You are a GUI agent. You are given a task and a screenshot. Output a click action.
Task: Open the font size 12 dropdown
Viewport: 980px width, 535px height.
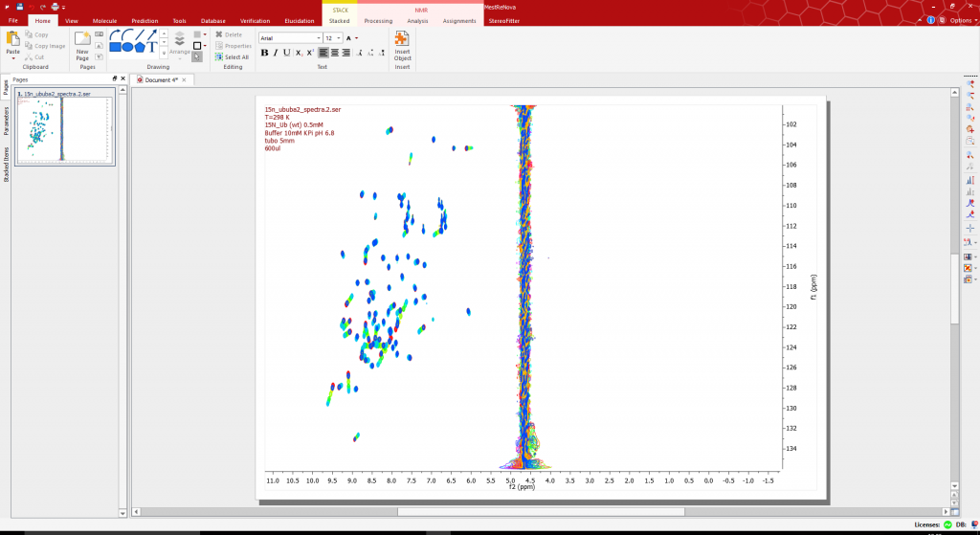(x=332, y=38)
